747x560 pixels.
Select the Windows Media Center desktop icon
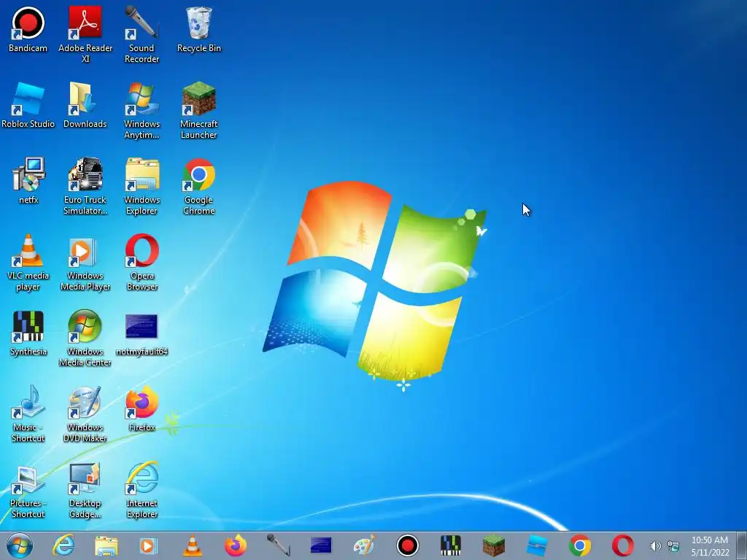pos(85,338)
